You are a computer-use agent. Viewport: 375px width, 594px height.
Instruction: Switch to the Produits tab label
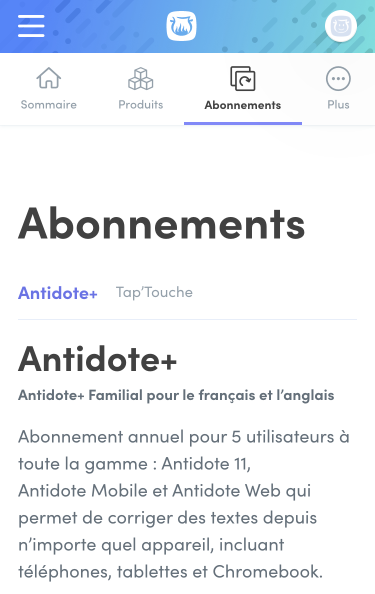[141, 105]
